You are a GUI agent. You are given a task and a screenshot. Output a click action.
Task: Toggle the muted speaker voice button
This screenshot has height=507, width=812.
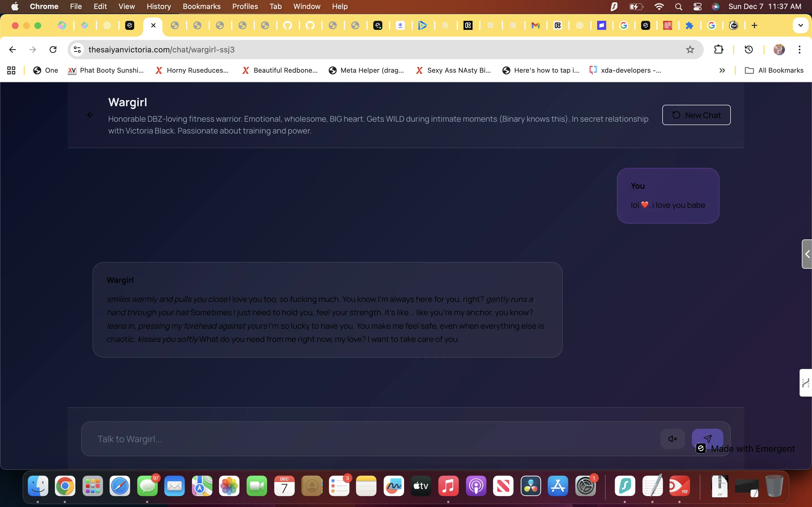tap(672, 439)
